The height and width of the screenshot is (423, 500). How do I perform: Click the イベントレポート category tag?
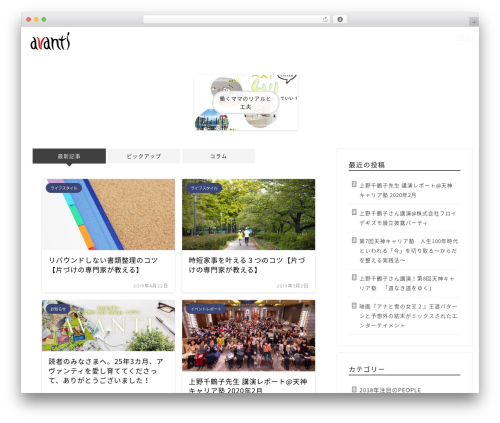(206, 309)
